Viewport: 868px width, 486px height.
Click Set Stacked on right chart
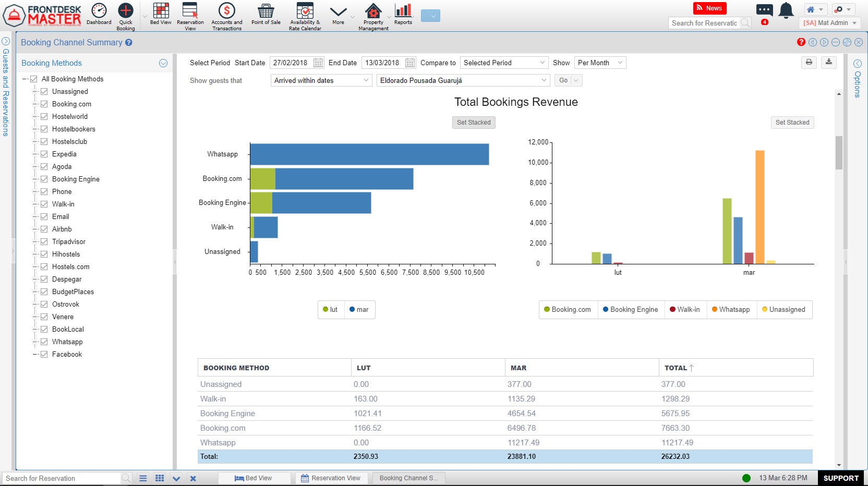pyautogui.click(x=792, y=123)
